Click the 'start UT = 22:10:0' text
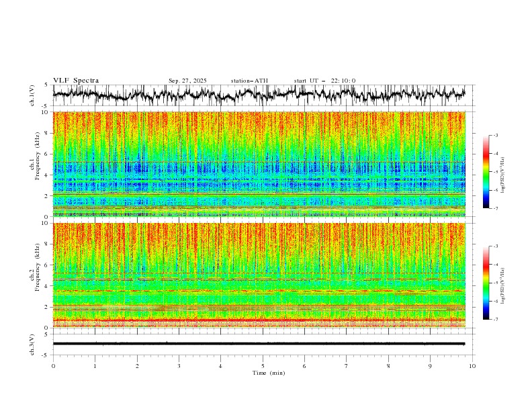This screenshot has height=411, width=532. pyautogui.click(x=324, y=81)
